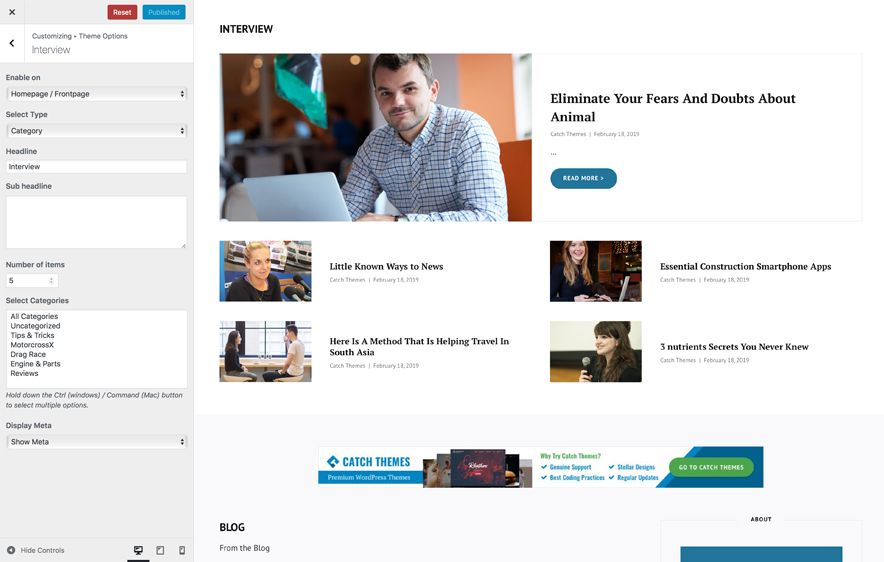Click the Headline text field
Image resolution: width=884 pixels, height=562 pixels.
pos(96,167)
